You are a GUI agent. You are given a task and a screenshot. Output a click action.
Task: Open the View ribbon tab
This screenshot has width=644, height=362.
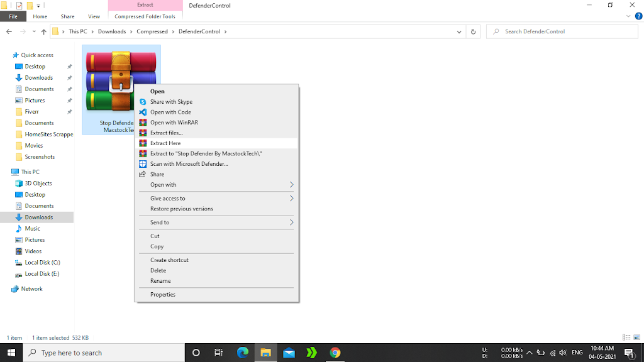coord(94,16)
